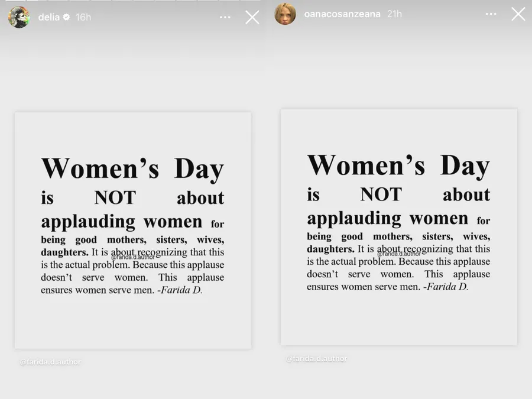The image size is (532, 399).
Task: Open delia's profile picture avatar
Action: (x=19, y=17)
